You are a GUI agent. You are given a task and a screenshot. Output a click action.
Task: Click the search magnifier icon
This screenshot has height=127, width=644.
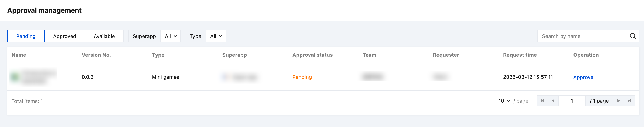tap(633, 36)
